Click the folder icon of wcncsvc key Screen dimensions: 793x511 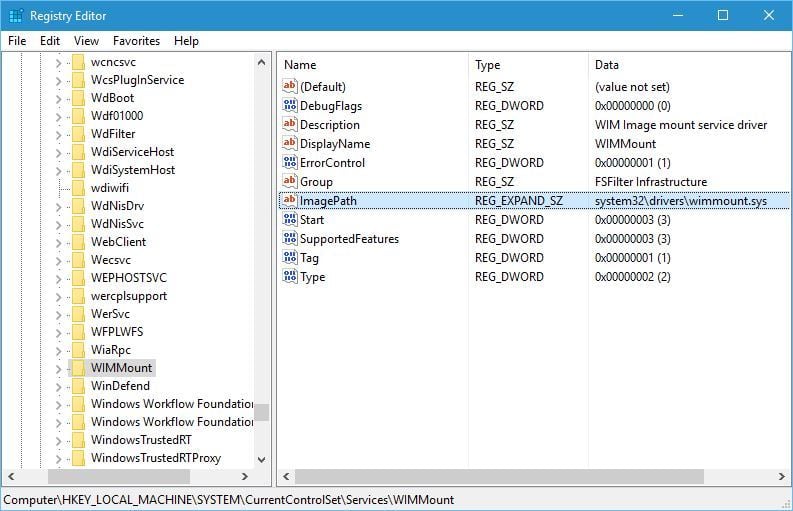click(x=78, y=62)
